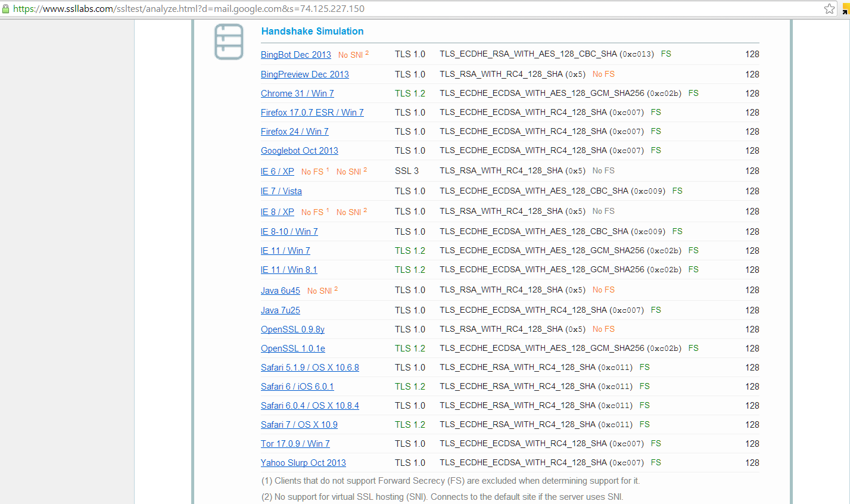Open Safari 5.1.9 / OS X 10.6.8 link
The width and height of the screenshot is (850, 504).
(x=310, y=368)
